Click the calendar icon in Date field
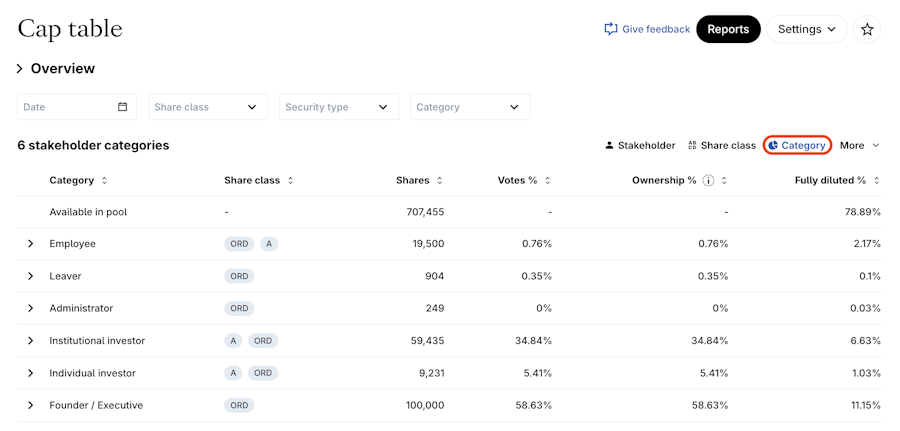 [123, 107]
